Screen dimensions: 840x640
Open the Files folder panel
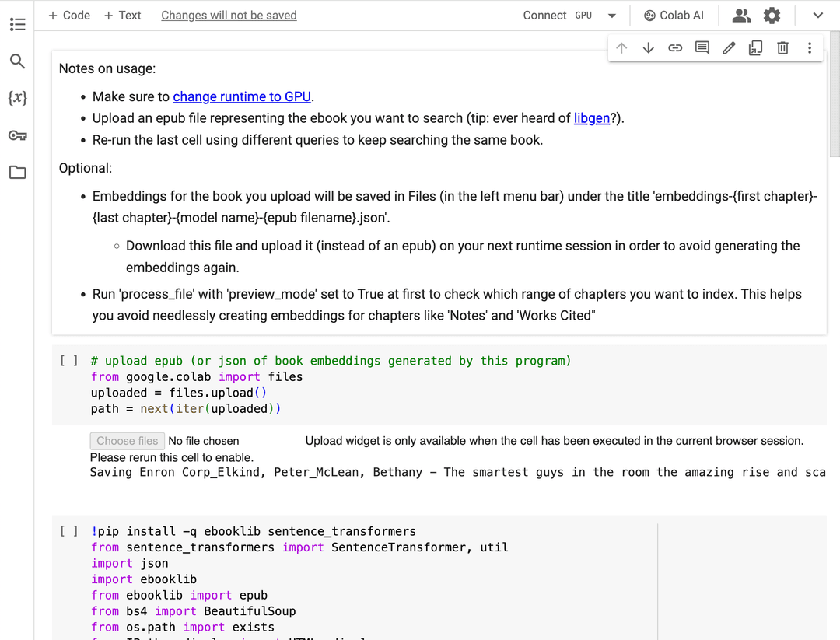(17, 173)
